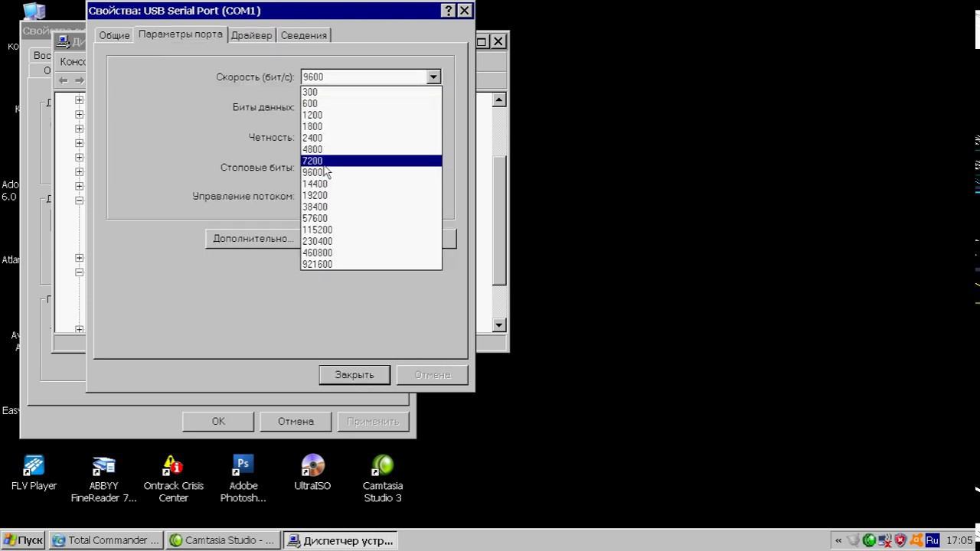Click the forward arrow in Device Manager toolbar

click(79, 80)
